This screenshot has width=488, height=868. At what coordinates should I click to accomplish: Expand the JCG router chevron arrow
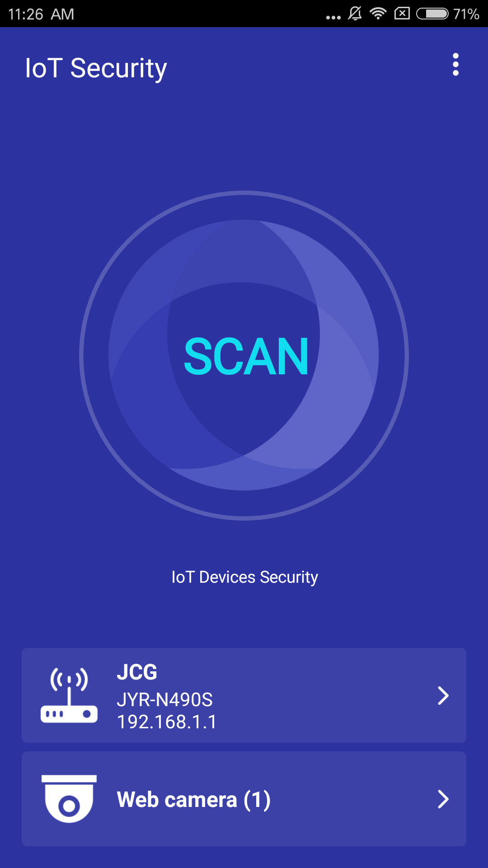coord(443,695)
